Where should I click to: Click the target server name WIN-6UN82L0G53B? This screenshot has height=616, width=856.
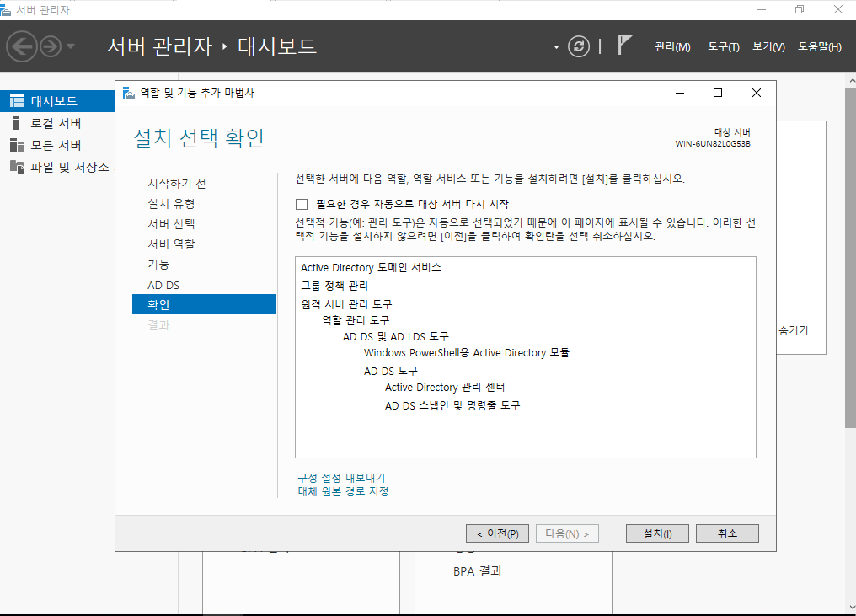pyautogui.click(x=713, y=144)
